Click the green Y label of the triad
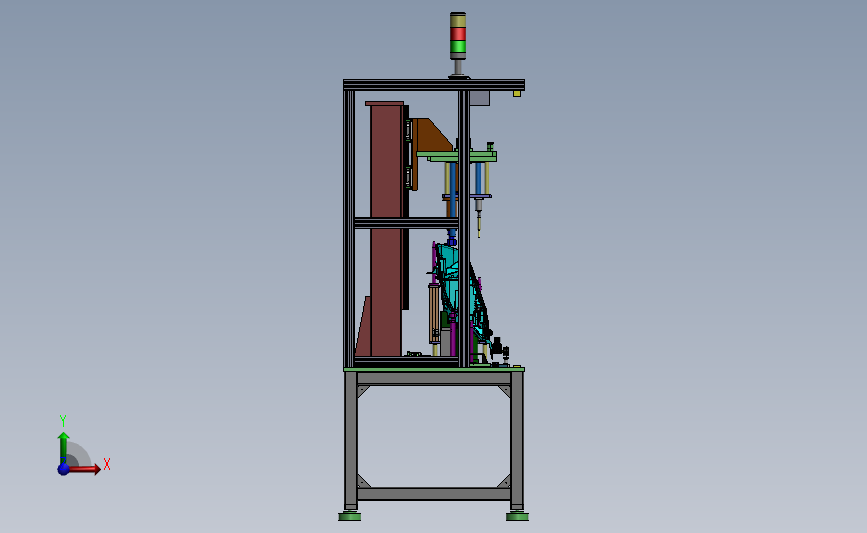The width and height of the screenshot is (867, 533). pos(63,421)
